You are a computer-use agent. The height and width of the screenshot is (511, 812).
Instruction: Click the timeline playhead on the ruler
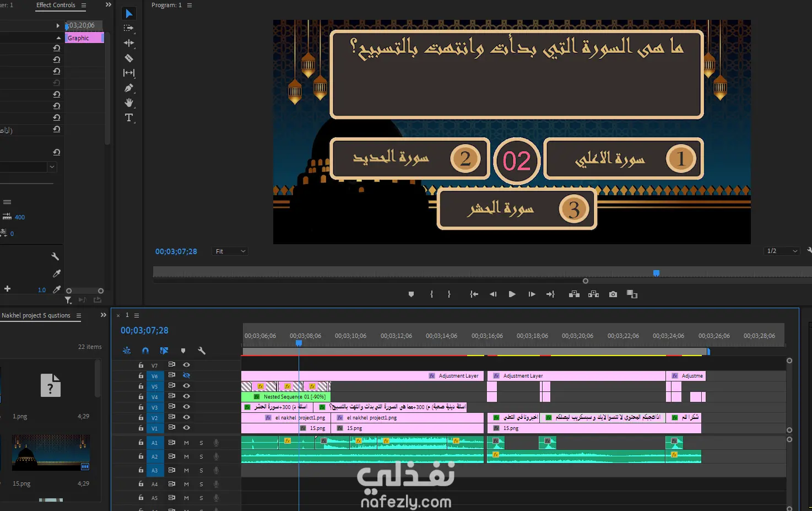pyautogui.click(x=299, y=343)
